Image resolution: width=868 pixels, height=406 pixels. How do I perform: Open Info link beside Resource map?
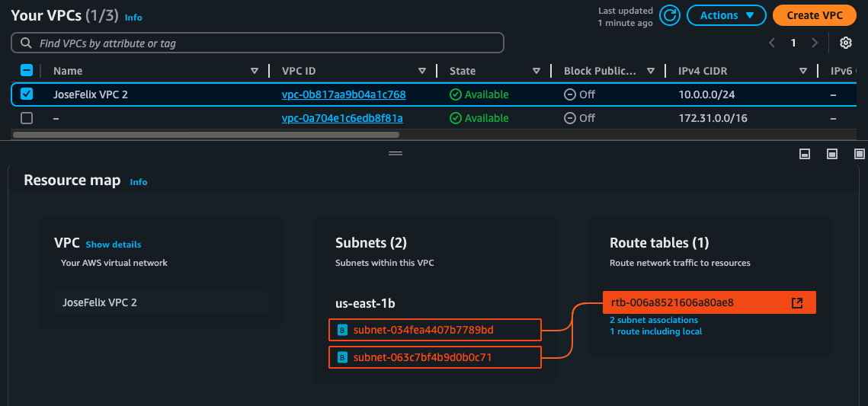point(139,181)
